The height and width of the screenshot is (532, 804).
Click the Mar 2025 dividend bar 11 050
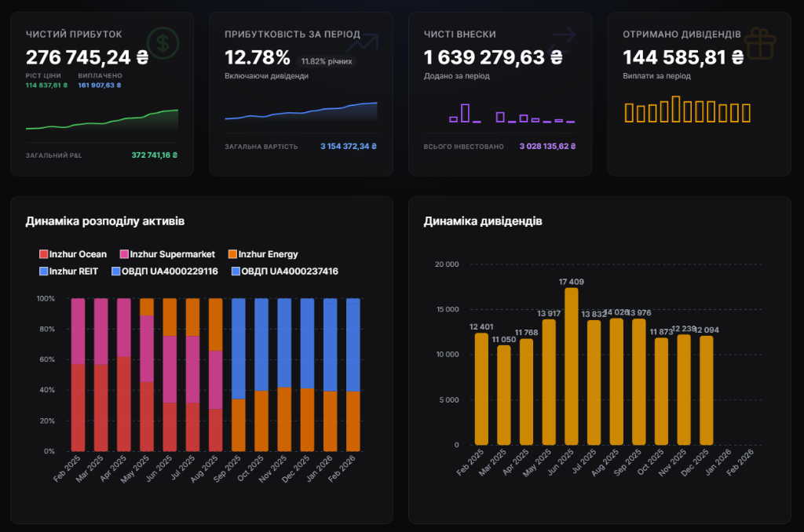tap(504, 395)
